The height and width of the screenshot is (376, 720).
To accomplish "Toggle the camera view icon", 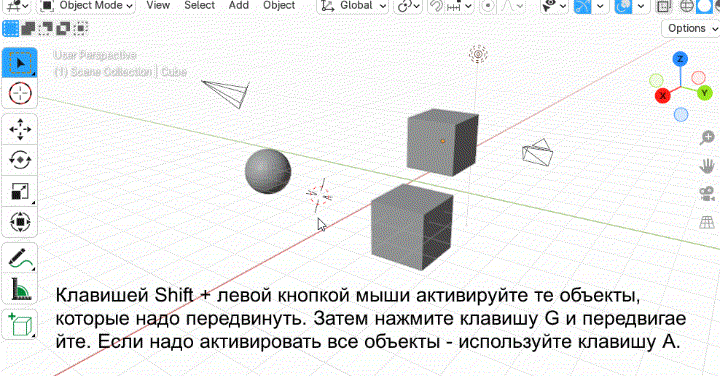I will pos(707,194).
